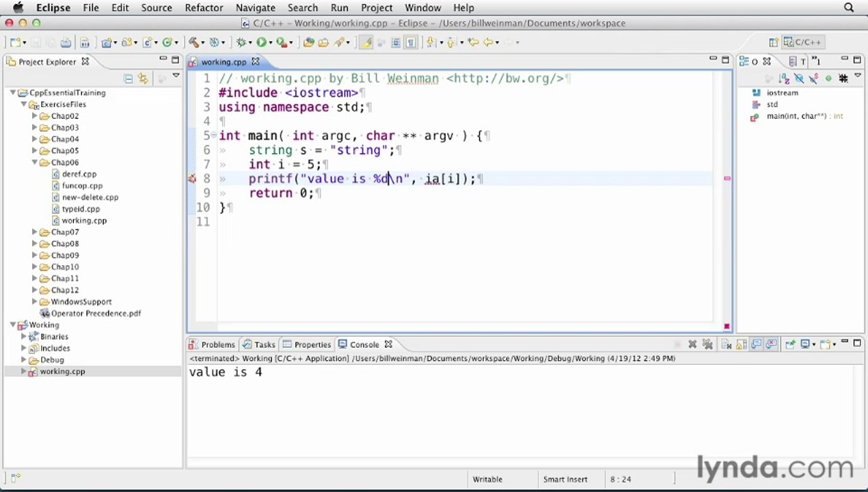Maximize the Project Explorer panel
Image resolution: width=868 pixels, height=492 pixels.
175,60
